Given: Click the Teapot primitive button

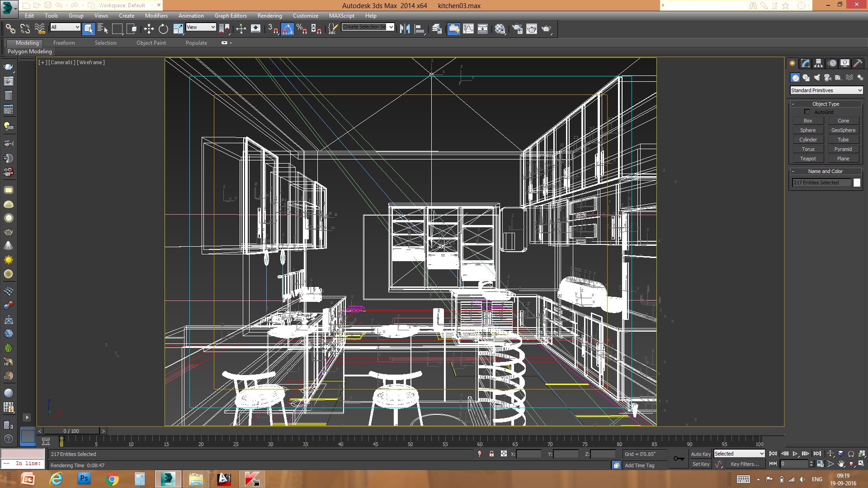Looking at the screenshot, I should pos(808,159).
